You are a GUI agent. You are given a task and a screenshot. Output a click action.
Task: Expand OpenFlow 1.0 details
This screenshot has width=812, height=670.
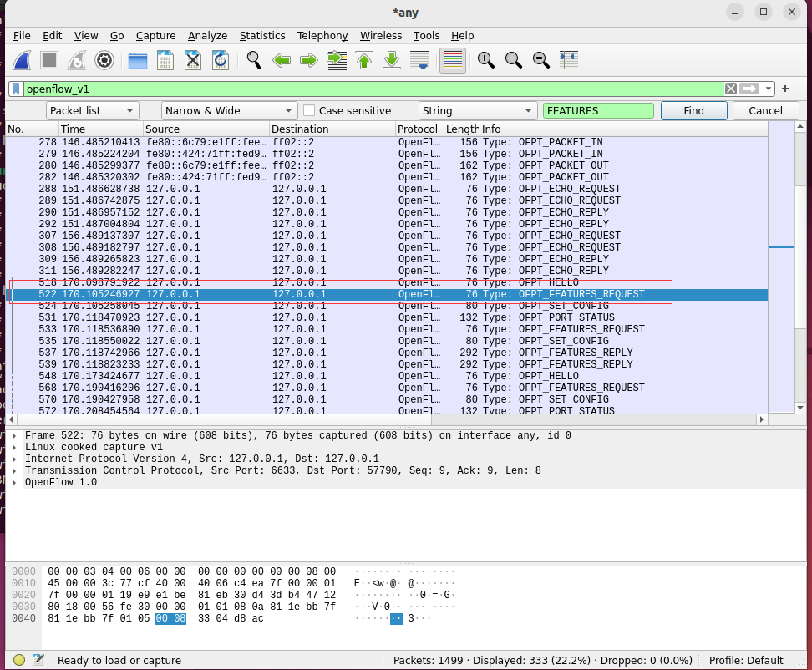pos(14,483)
